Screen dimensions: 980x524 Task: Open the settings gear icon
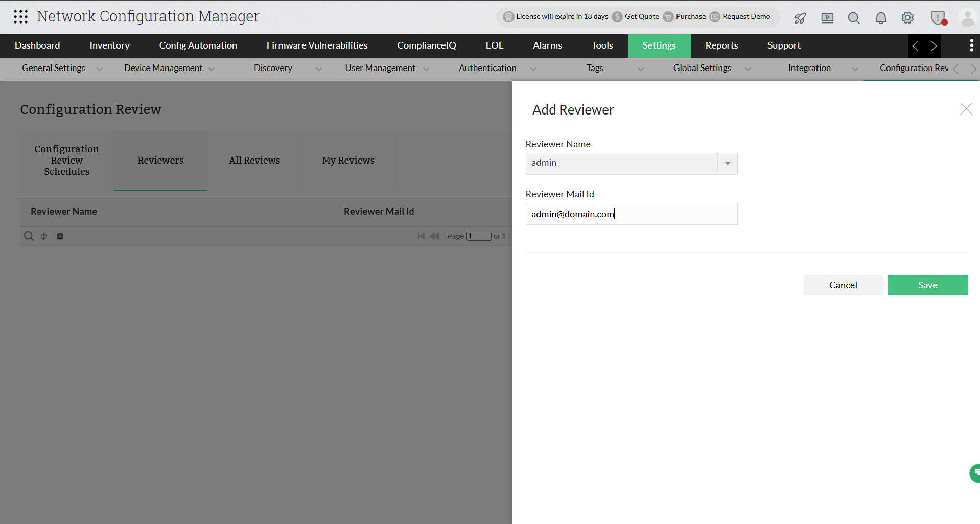coord(907,18)
